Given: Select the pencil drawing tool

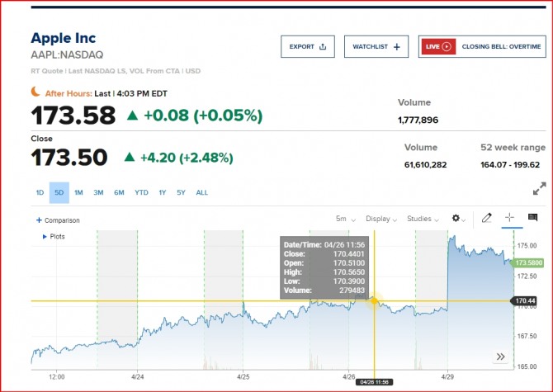Looking at the screenshot, I should point(487,218).
